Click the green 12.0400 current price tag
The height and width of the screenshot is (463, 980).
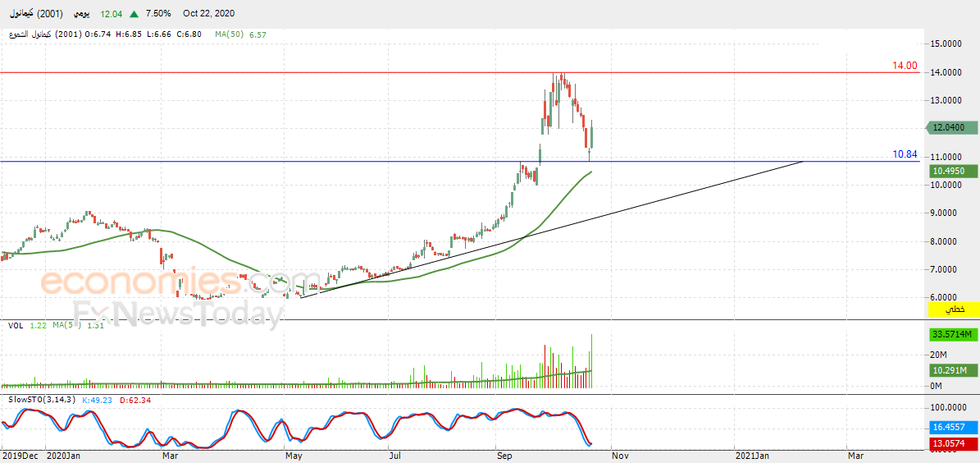pos(953,127)
